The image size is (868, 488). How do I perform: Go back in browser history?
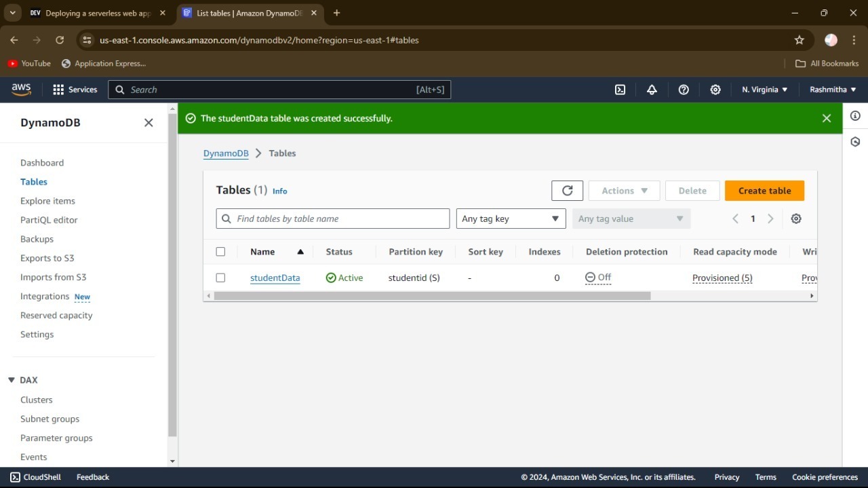click(x=14, y=40)
